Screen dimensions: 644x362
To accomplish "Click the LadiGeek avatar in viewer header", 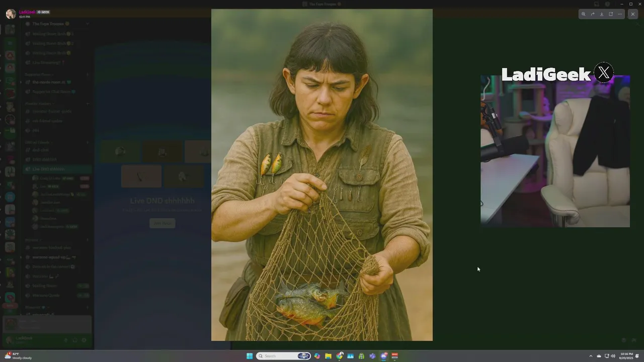I will 11,14.
